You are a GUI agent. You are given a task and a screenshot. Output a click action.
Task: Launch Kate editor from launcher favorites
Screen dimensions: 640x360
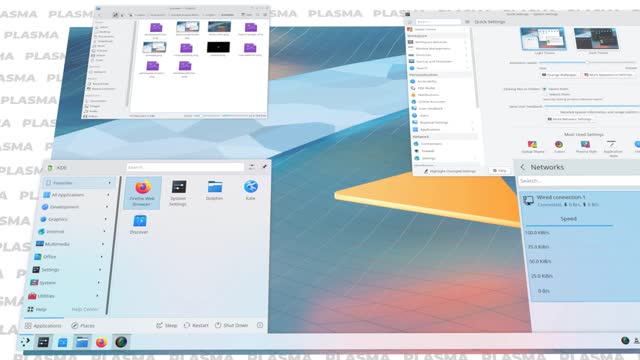click(251, 190)
